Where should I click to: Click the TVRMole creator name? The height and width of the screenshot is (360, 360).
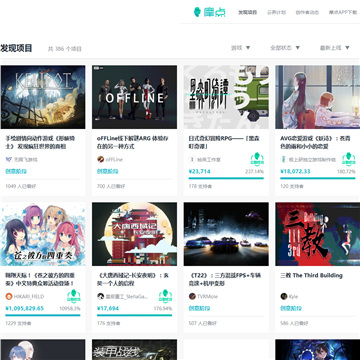pos(207,296)
